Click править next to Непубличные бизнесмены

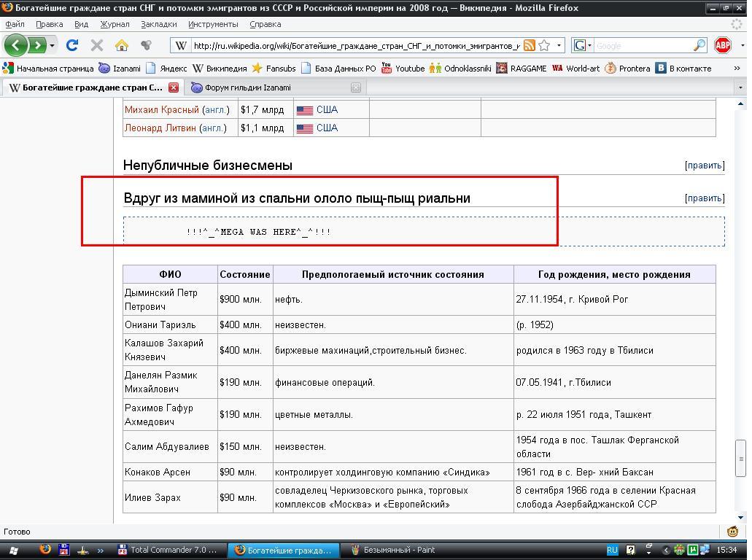(704, 166)
